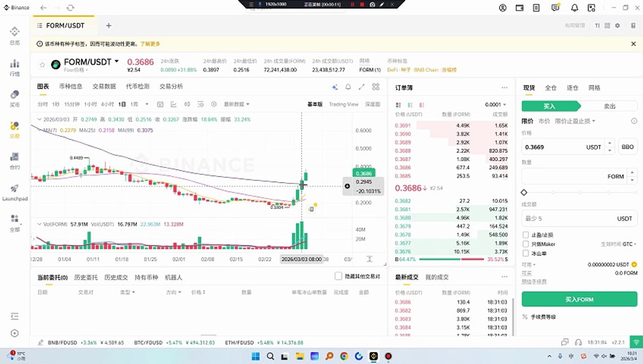
Task: Select Trading View chart mode
Action: pos(343,104)
